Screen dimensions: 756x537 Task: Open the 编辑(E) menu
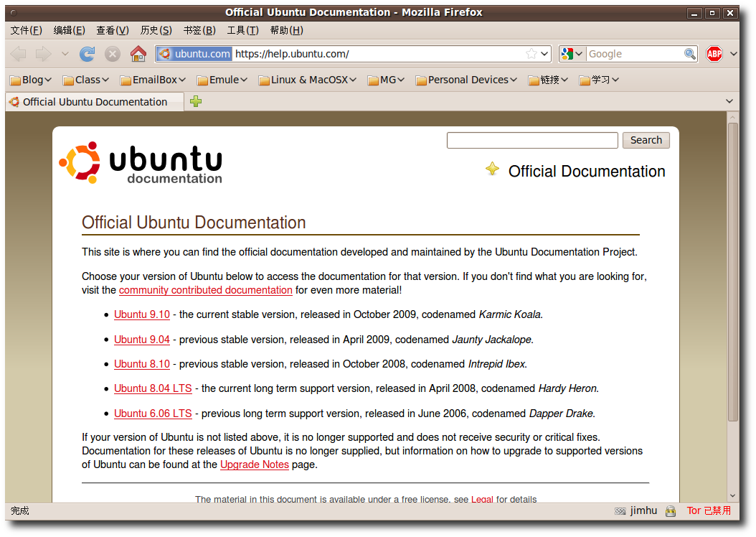(70, 30)
